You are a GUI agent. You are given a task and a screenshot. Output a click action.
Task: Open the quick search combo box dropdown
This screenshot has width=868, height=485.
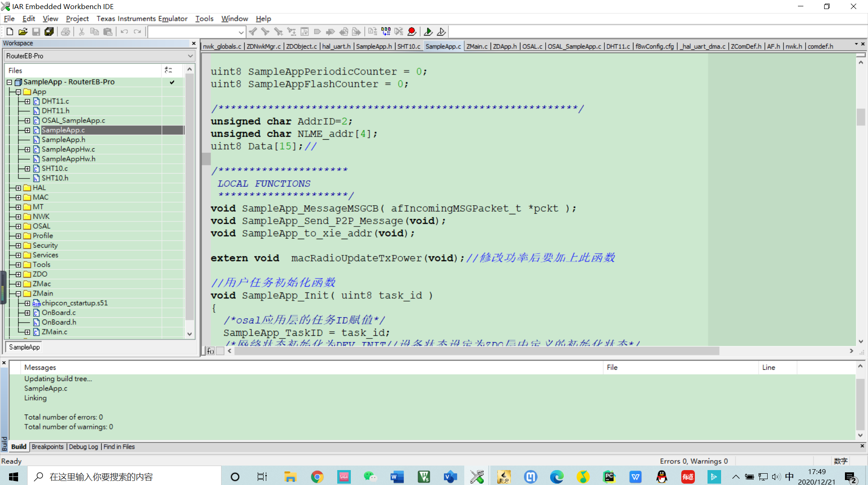241,32
